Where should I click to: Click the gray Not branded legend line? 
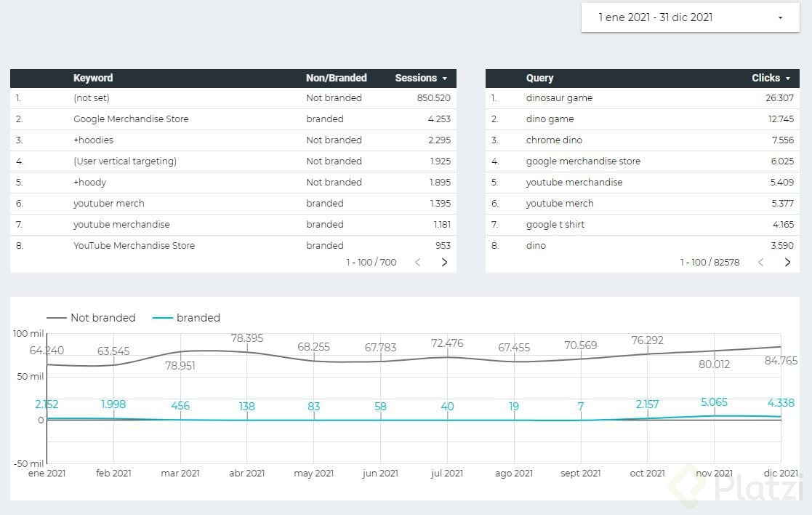coord(57,318)
